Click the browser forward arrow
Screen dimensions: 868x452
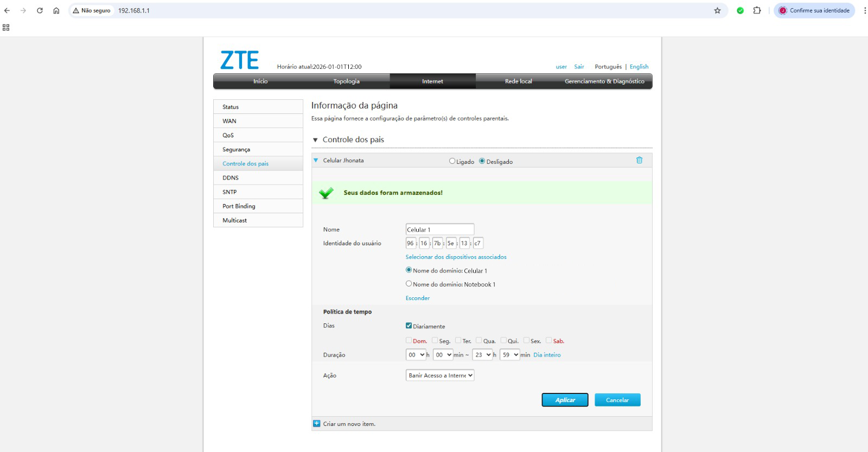pos(23,10)
